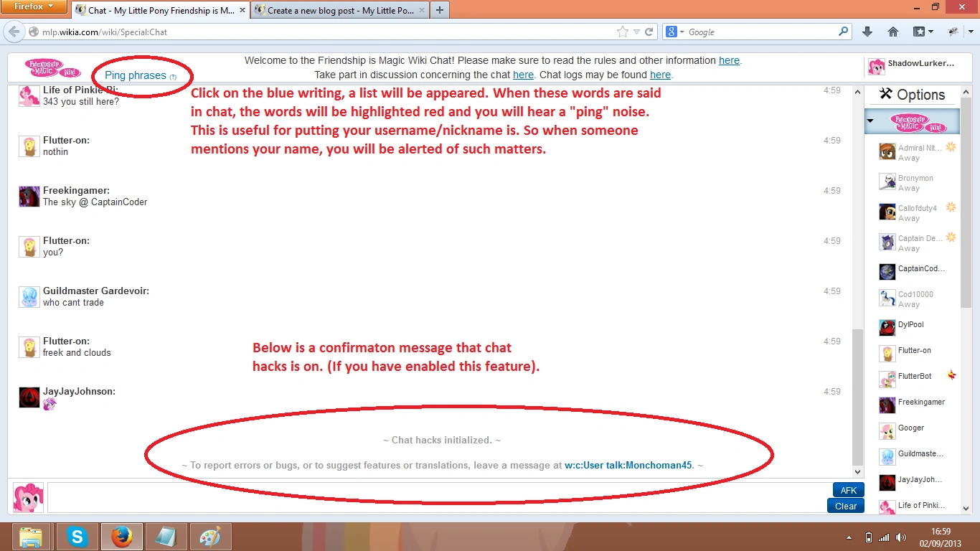
Task: Click avatar beside 'who cant trade' message
Action: [x=29, y=297]
